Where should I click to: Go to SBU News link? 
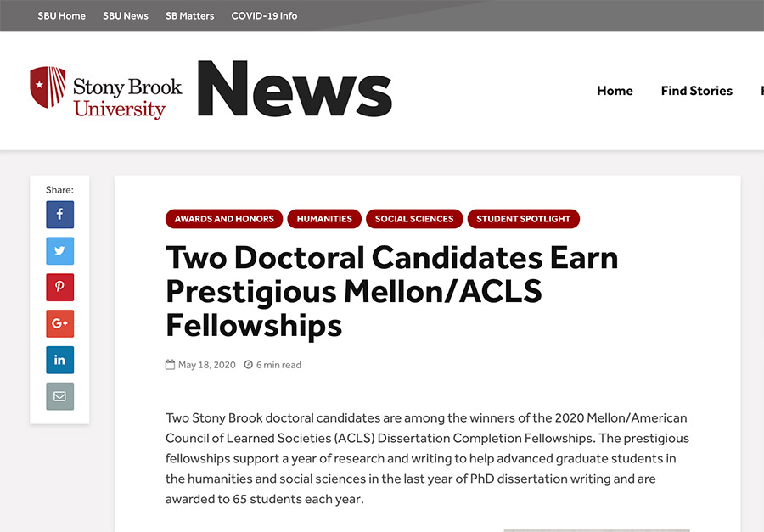point(126,15)
